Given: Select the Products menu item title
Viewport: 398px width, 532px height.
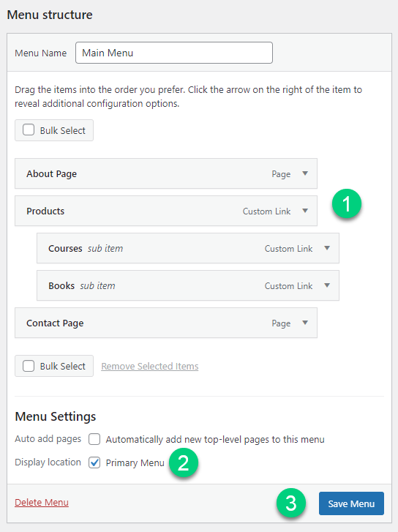Looking at the screenshot, I should tap(45, 211).
